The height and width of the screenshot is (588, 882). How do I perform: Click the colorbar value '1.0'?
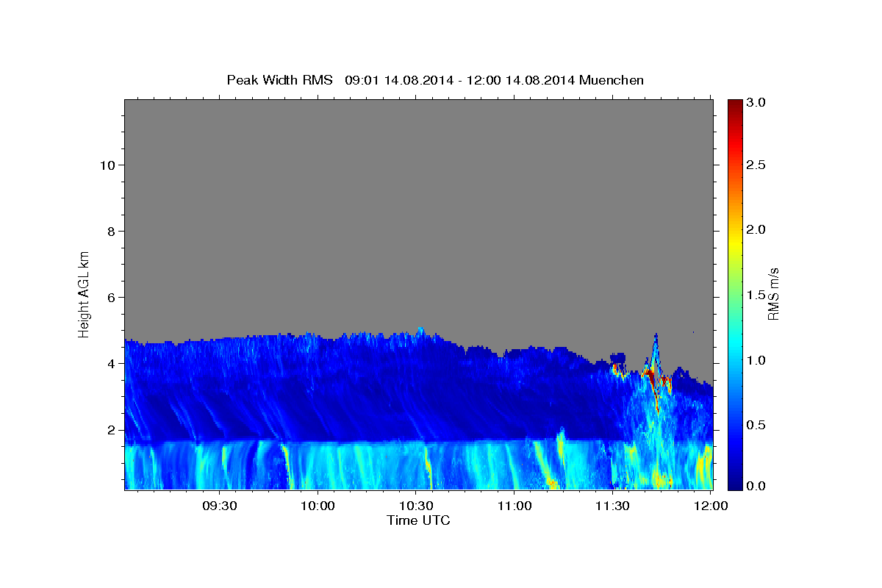pyautogui.click(x=756, y=360)
